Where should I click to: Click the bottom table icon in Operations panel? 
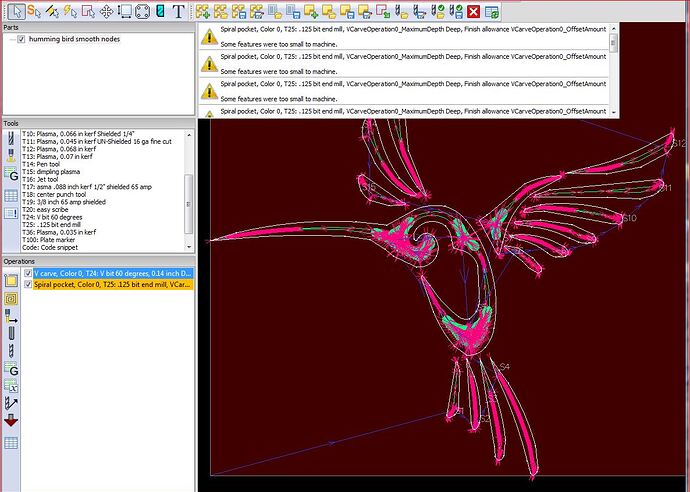pyautogui.click(x=11, y=443)
